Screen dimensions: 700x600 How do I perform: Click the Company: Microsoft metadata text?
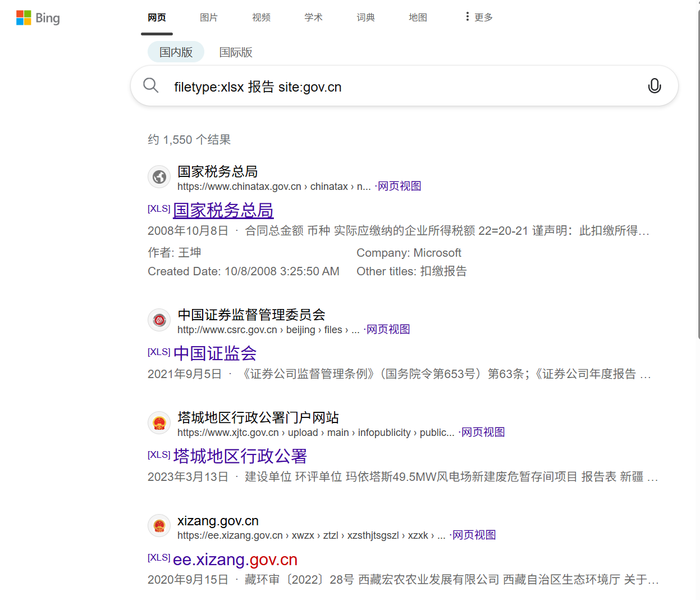(x=409, y=253)
